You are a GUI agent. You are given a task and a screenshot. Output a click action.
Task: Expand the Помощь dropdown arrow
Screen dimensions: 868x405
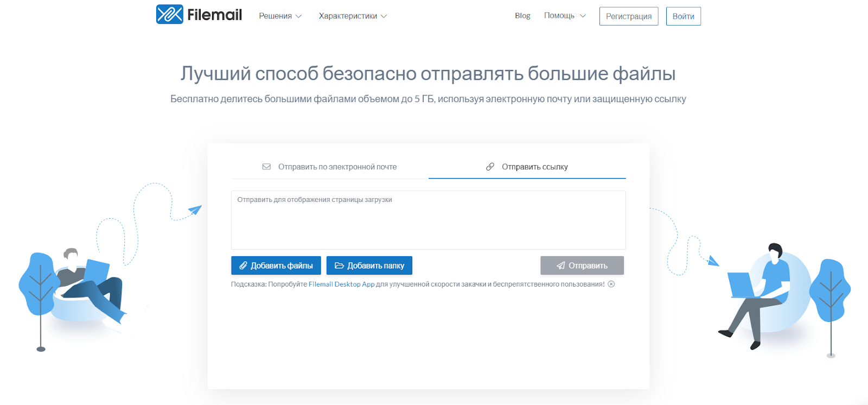coord(583,16)
